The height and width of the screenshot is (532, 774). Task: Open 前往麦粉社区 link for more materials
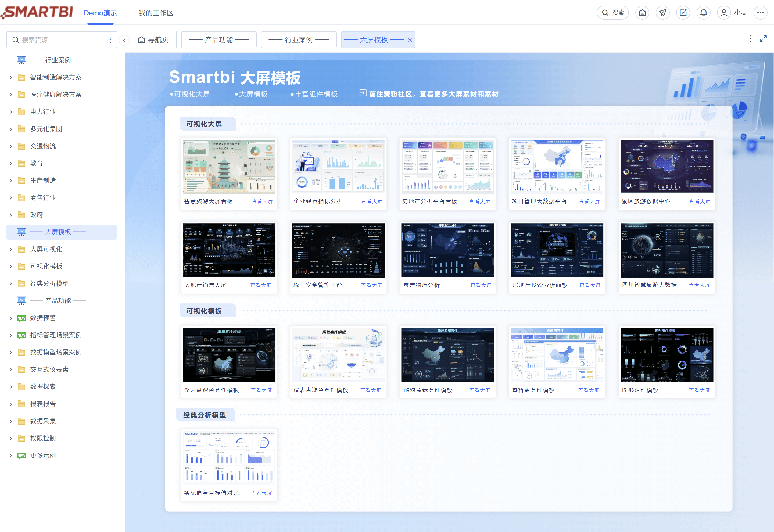(x=433, y=94)
